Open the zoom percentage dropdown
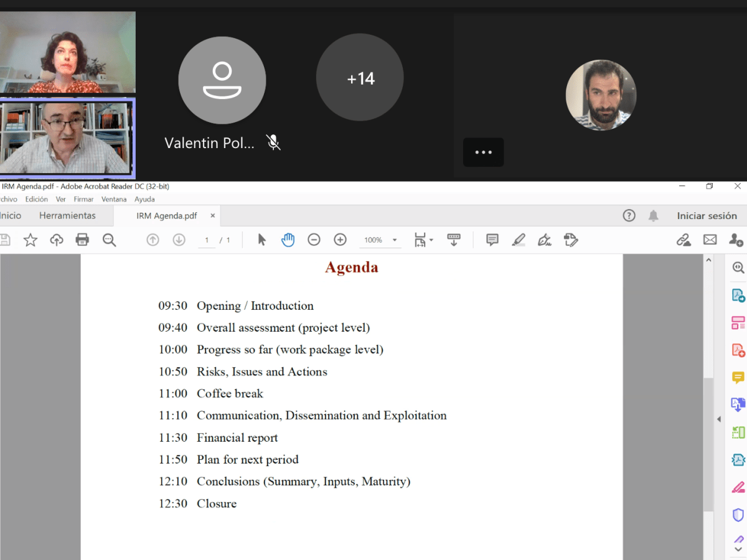The image size is (747, 560). (x=394, y=240)
